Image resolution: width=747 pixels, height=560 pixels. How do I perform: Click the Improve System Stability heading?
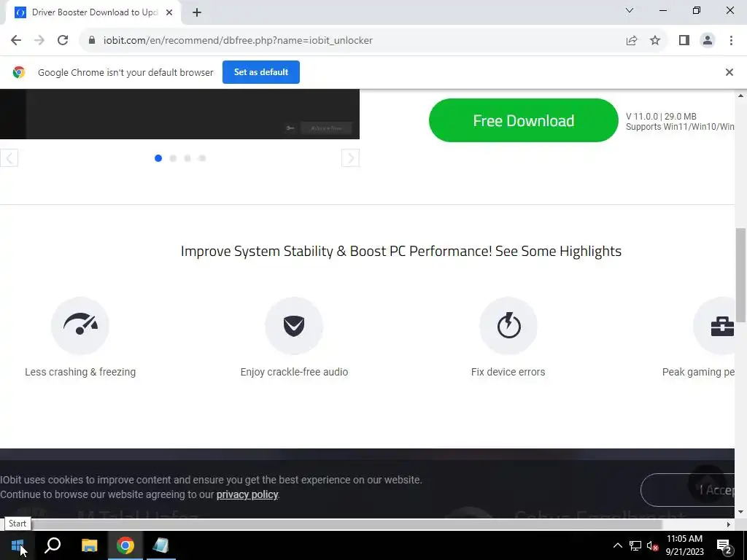(401, 251)
